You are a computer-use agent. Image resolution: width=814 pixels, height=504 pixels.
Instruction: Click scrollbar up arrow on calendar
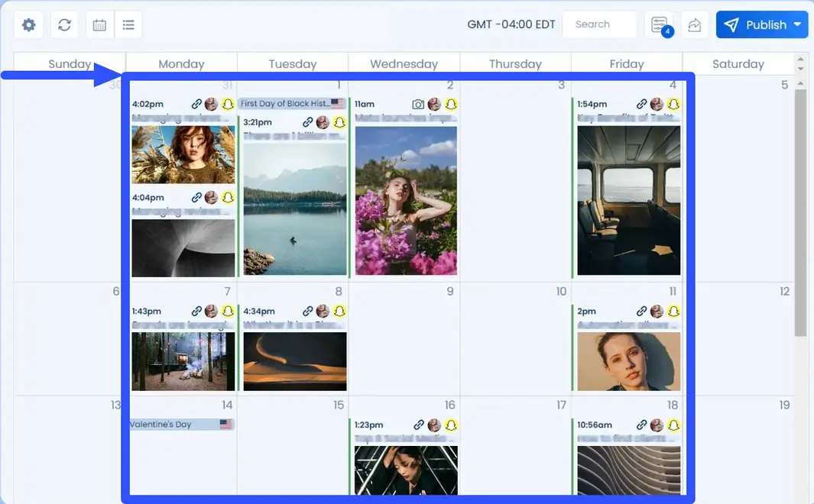click(800, 59)
